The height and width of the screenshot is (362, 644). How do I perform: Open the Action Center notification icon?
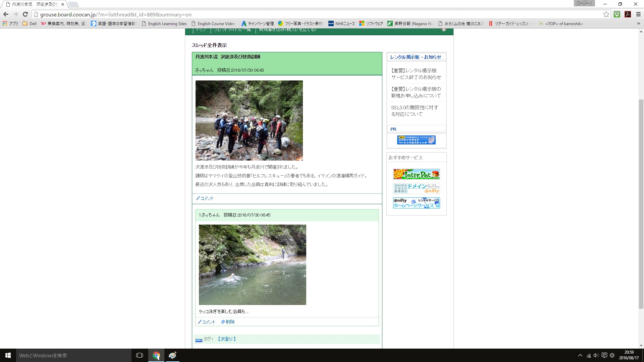(604, 355)
